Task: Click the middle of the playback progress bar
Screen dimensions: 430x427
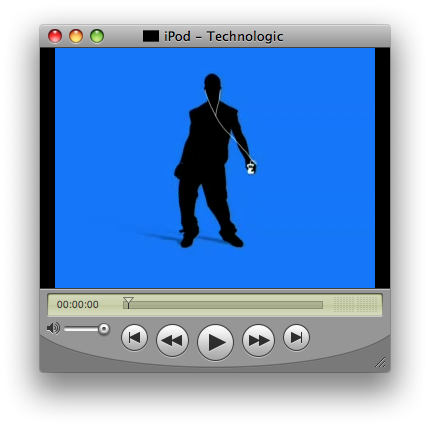Action: [223, 305]
